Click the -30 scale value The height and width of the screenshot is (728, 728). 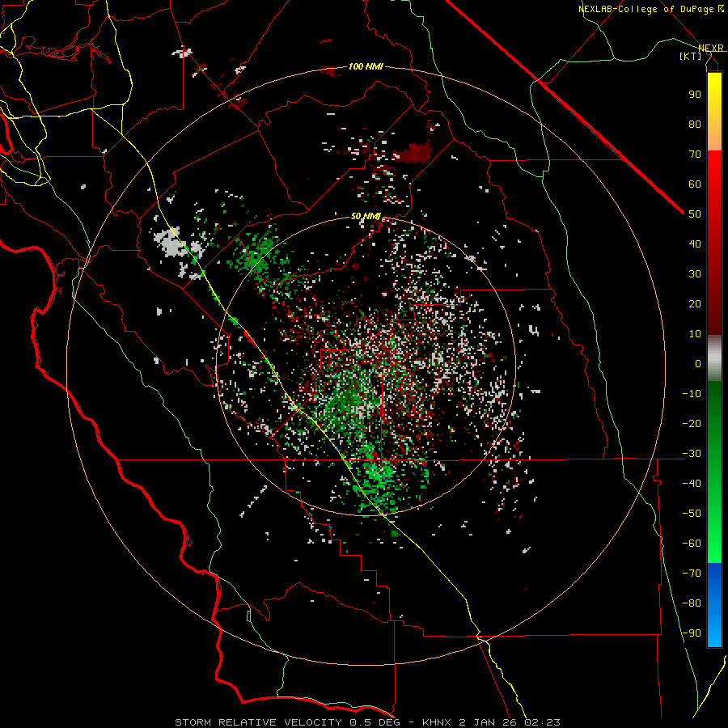pos(692,454)
